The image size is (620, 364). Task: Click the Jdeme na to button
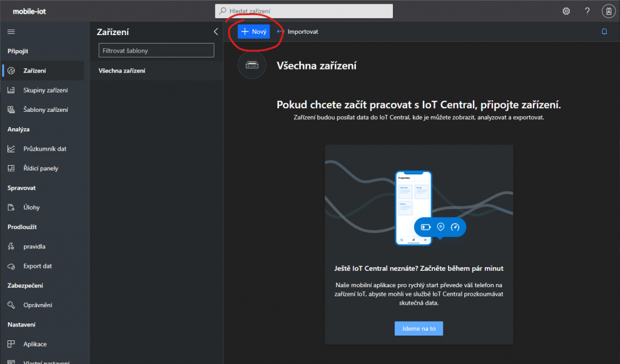pyautogui.click(x=418, y=328)
